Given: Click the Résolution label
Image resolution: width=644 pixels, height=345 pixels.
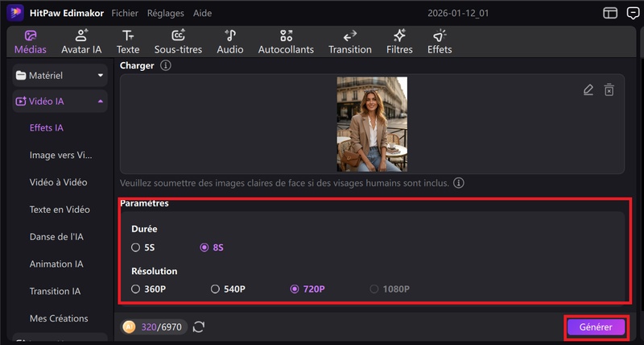Looking at the screenshot, I should [155, 271].
